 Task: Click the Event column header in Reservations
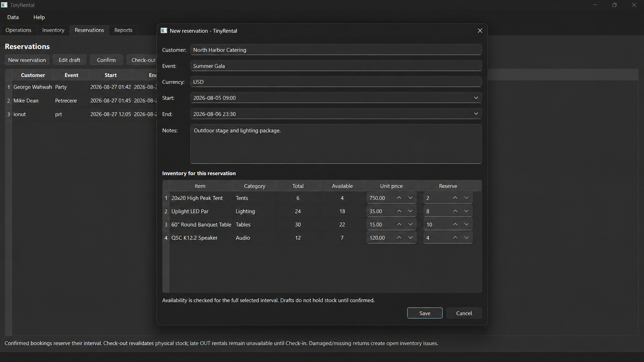pyautogui.click(x=71, y=75)
